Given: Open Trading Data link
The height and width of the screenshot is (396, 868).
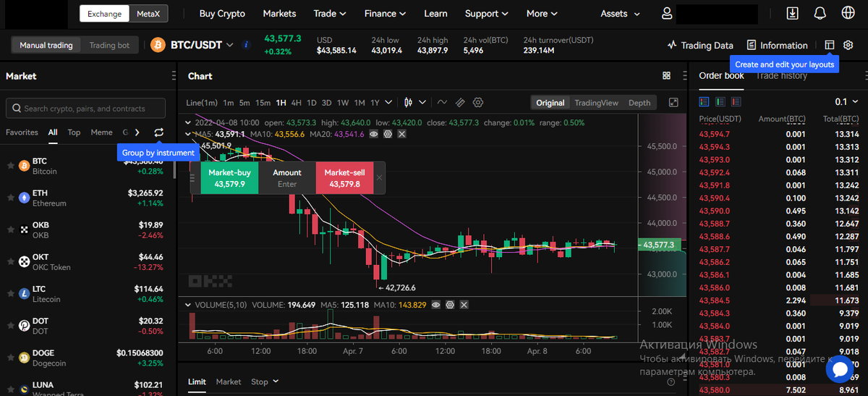Looking at the screenshot, I should pyautogui.click(x=700, y=45).
